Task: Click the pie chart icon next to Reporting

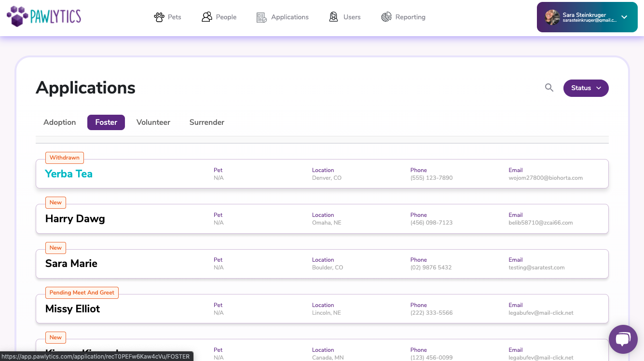Action: pos(386,17)
